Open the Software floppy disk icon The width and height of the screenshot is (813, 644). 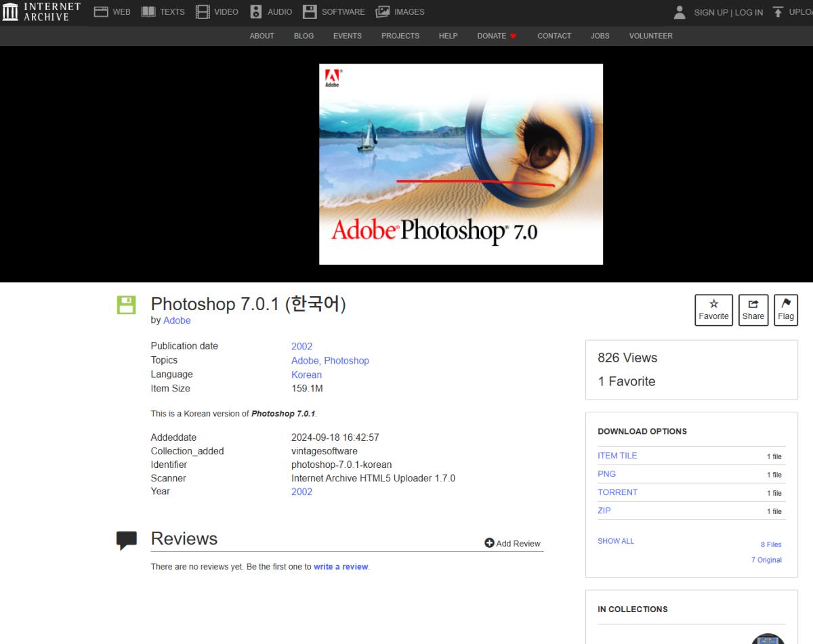click(x=310, y=12)
